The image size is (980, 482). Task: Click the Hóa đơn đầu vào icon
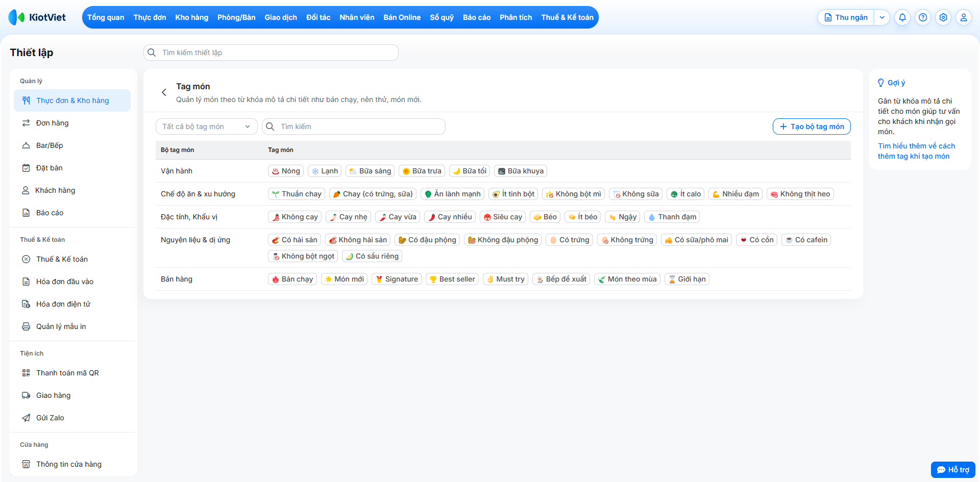[x=26, y=282]
